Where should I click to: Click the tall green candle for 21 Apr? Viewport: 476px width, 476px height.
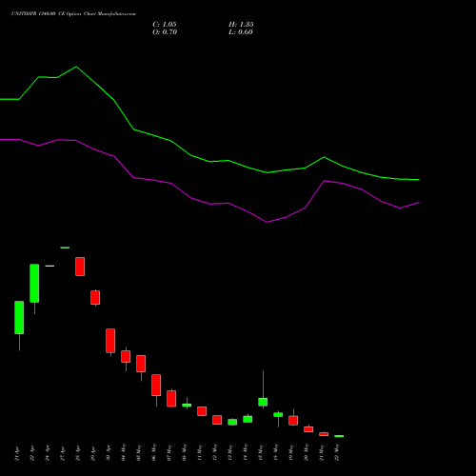pos(19,317)
